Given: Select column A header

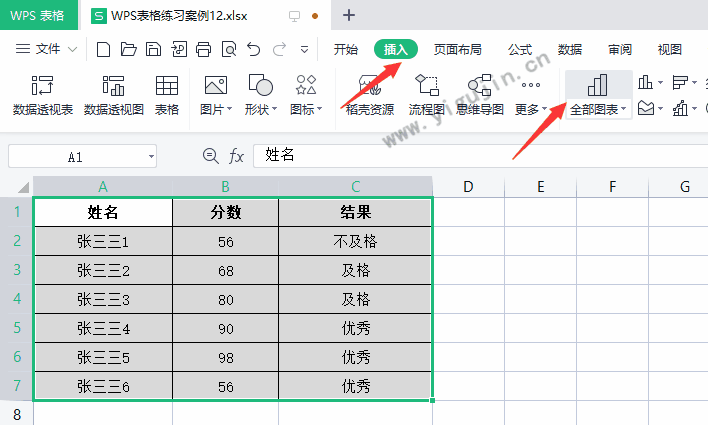Looking at the screenshot, I should click(103, 187).
